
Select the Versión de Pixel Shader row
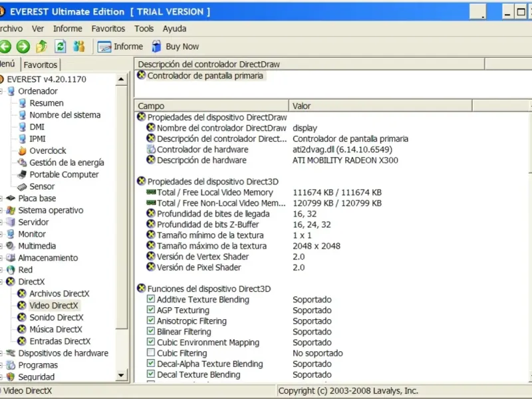225,267
